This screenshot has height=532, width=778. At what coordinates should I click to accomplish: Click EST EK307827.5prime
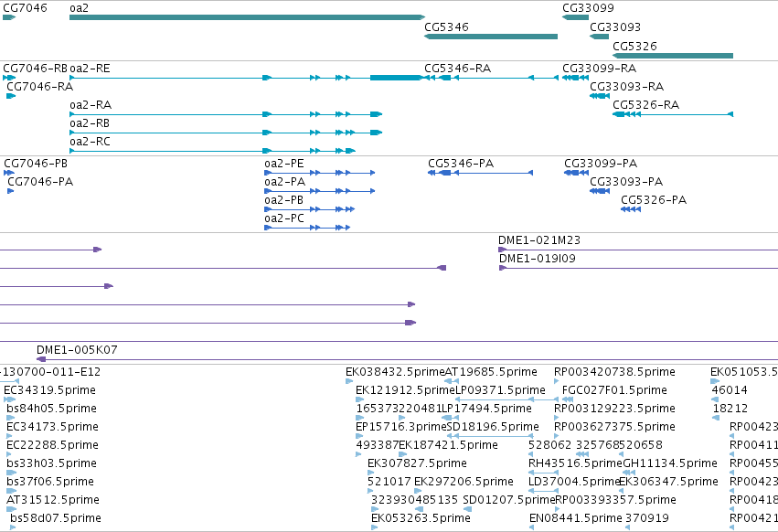click(417, 463)
